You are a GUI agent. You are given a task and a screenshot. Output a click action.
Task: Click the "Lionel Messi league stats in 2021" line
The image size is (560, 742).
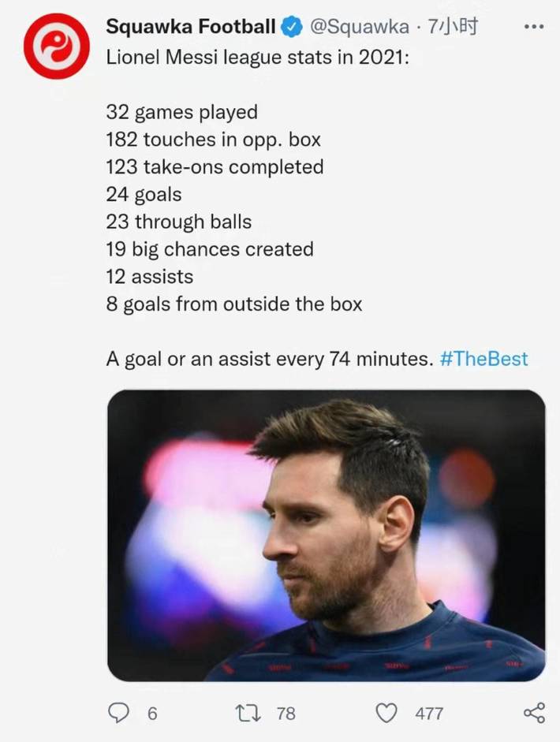(x=258, y=58)
